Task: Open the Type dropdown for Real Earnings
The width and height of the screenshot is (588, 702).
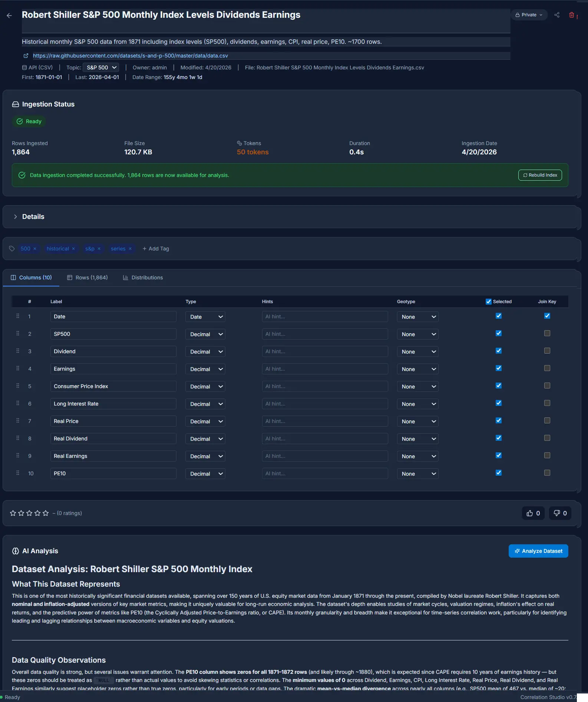Action: tap(205, 456)
